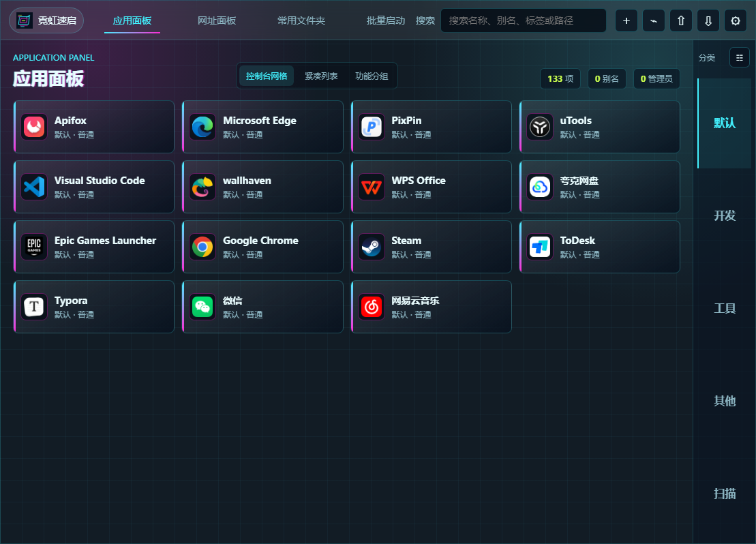
Task: Open the 微信 WeChat icon
Action: (202, 307)
